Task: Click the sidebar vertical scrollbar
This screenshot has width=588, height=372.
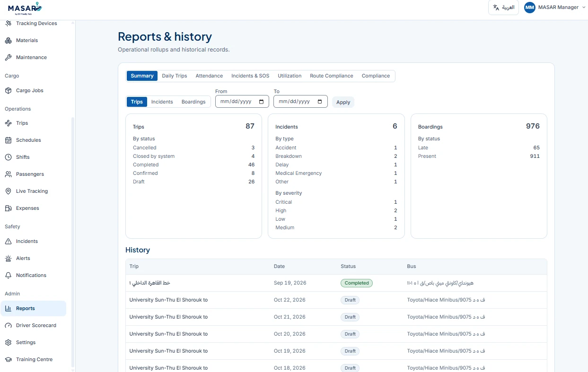Action: click(x=73, y=241)
